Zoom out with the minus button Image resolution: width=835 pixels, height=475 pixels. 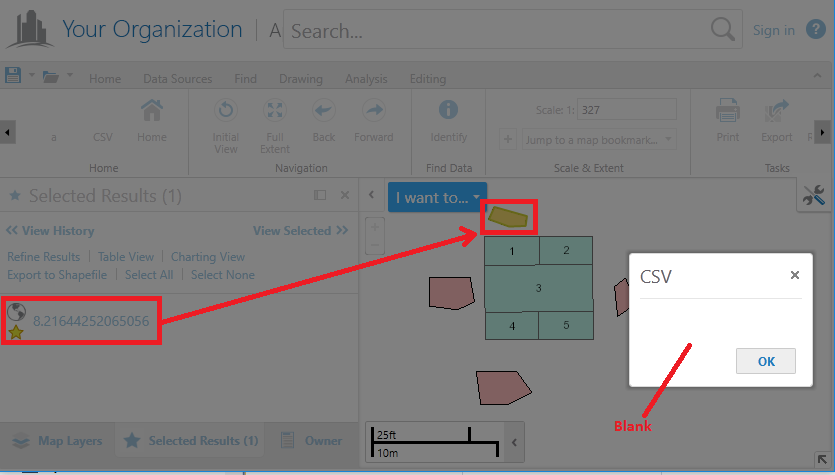tap(375, 245)
